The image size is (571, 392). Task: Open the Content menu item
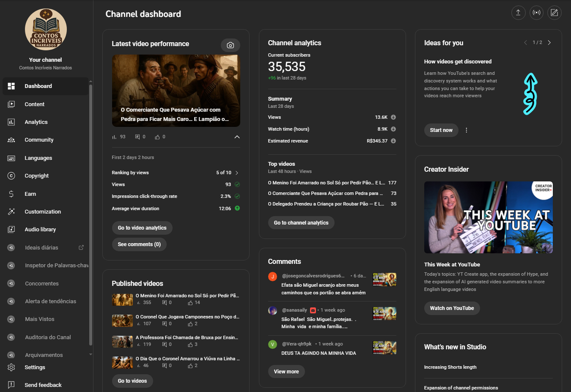[34, 104]
